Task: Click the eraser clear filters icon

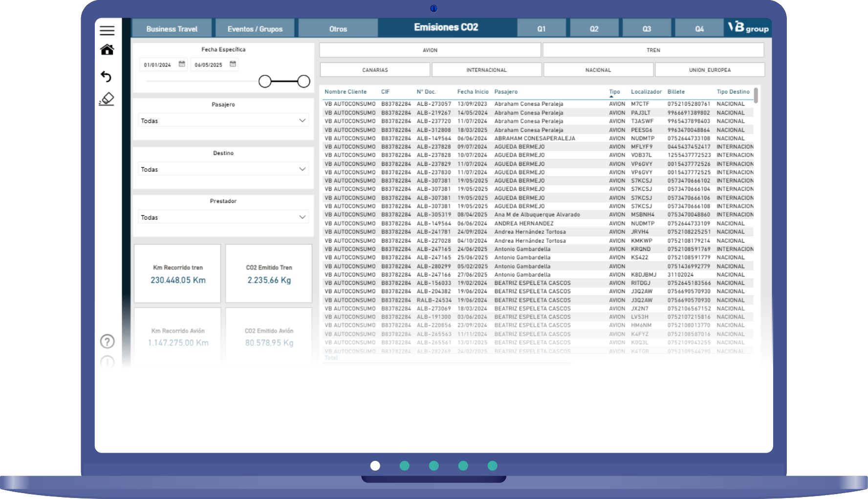Action: [107, 99]
